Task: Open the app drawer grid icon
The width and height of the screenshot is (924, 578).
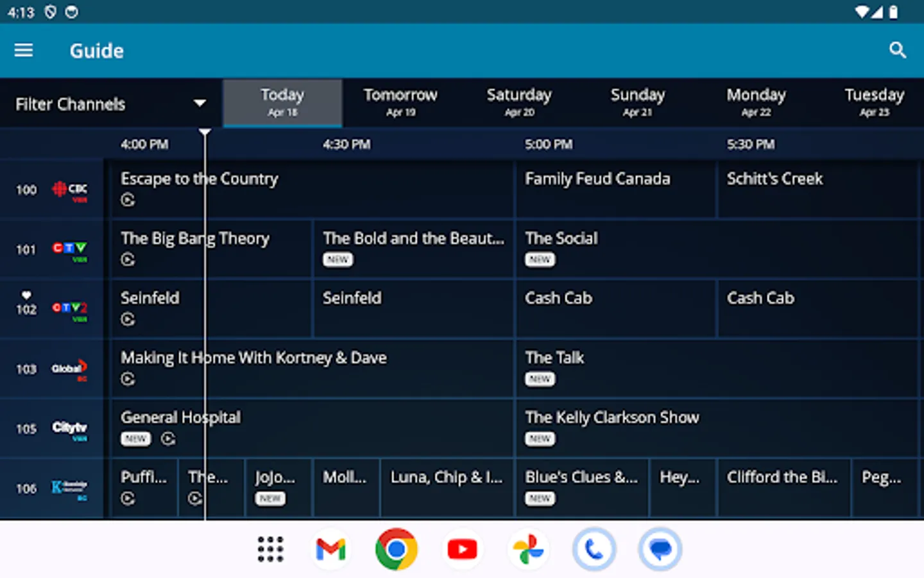Action: pyautogui.click(x=270, y=549)
